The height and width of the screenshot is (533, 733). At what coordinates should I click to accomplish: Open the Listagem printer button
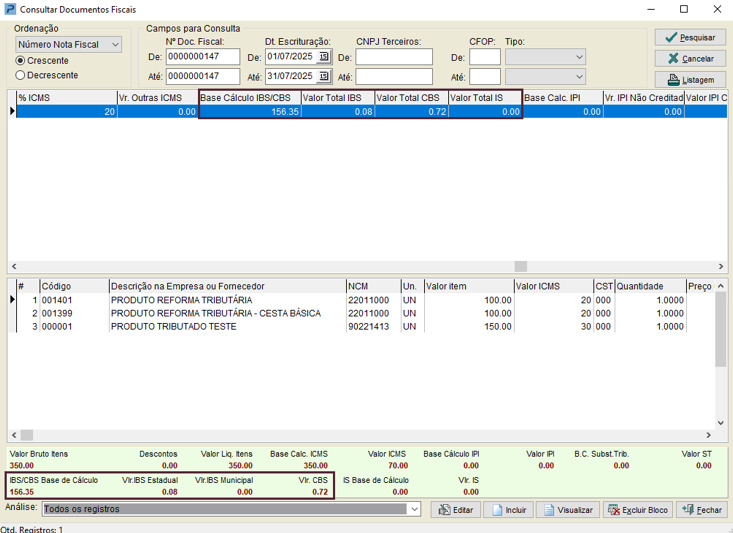tap(690, 79)
